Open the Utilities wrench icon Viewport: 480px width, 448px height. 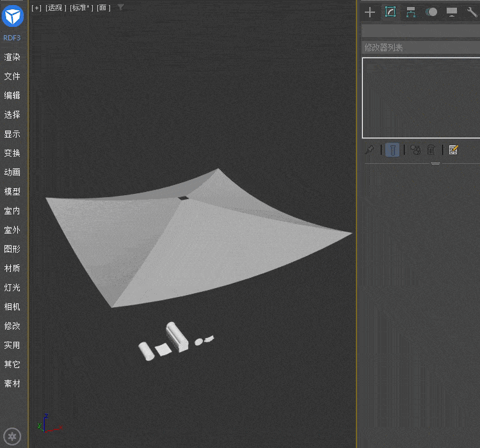(x=472, y=12)
